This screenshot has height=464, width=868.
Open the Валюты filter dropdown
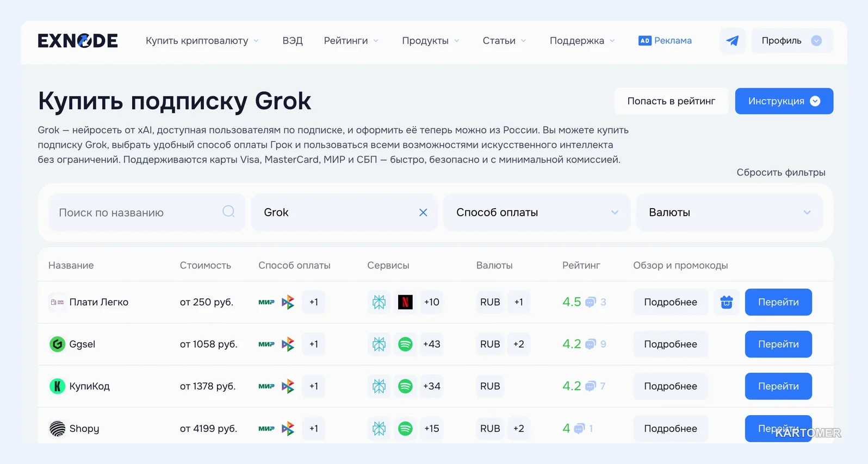click(x=729, y=212)
